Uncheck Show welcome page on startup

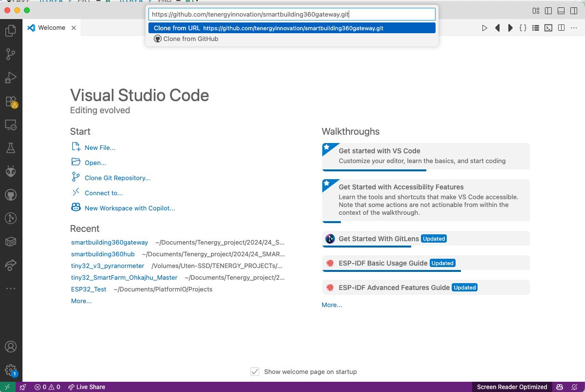pyautogui.click(x=255, y=371)
